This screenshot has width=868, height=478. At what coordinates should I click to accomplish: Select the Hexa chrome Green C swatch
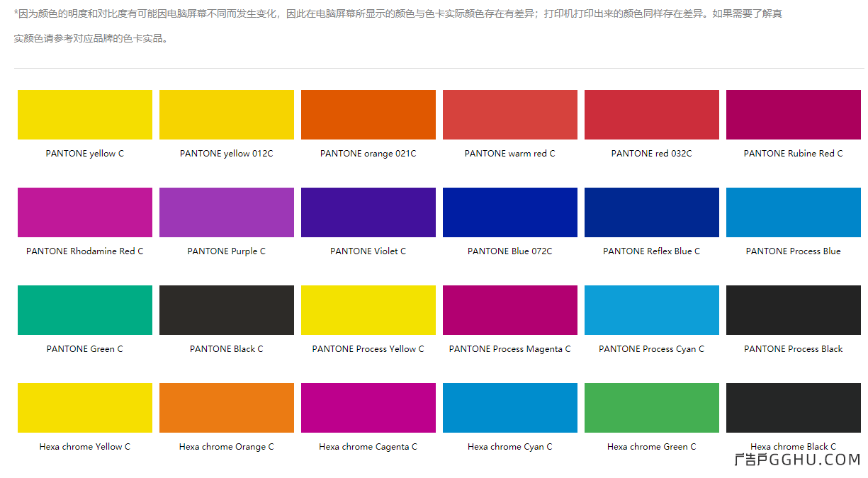pyautogui.click(x=652, y=408)
